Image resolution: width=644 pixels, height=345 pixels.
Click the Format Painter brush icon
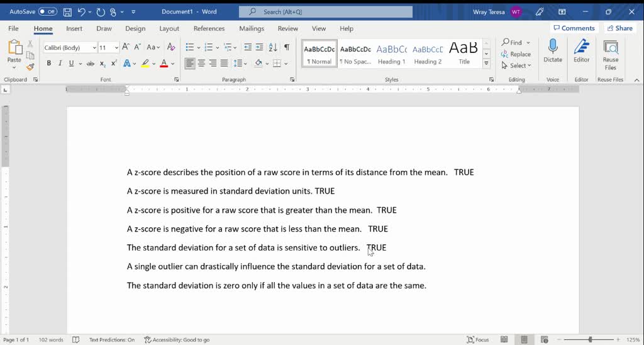click(30, 67)
